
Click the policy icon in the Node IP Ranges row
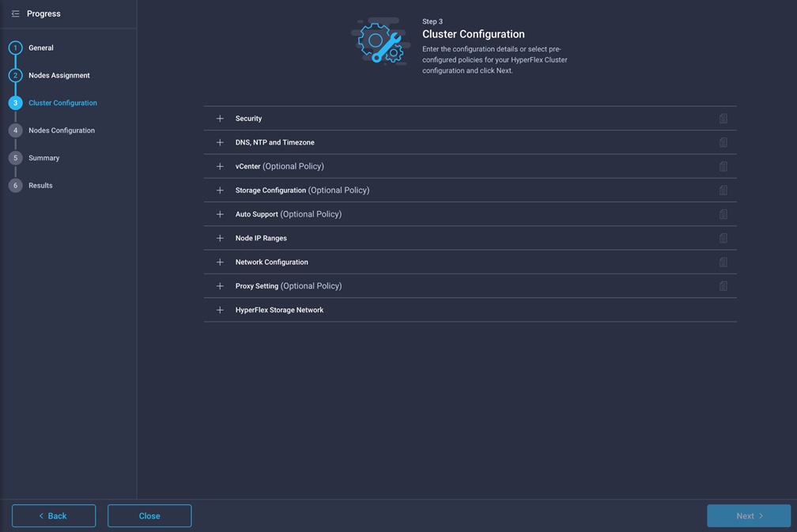coord(723,238)
